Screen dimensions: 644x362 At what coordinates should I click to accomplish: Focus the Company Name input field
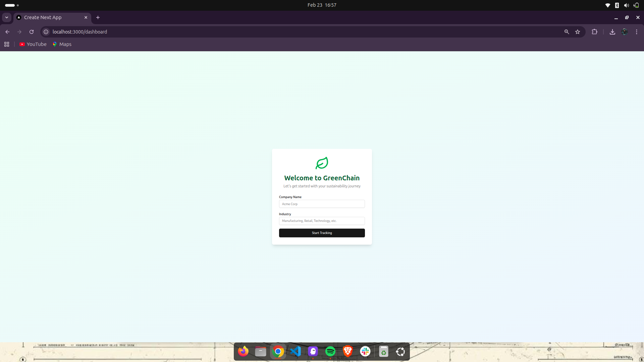tap(322, 204)
